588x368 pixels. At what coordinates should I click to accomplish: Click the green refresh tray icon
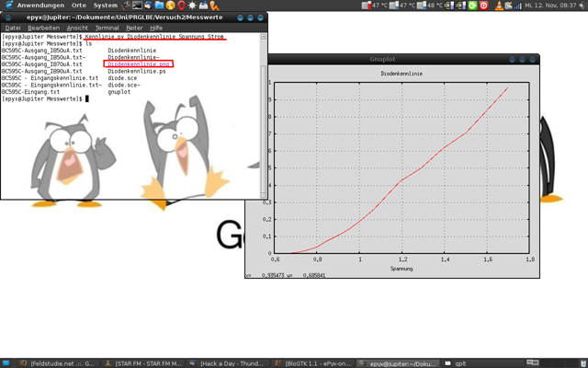click(472, 6)
